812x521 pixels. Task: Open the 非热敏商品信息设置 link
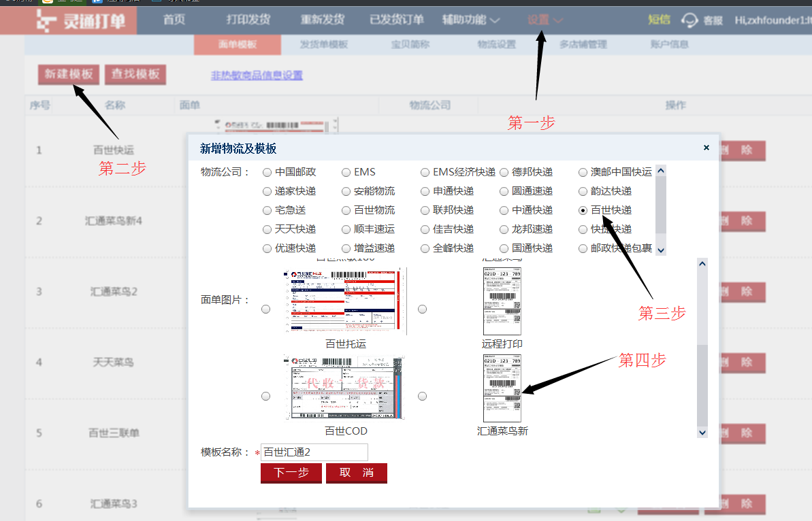[x=257, y=75]
